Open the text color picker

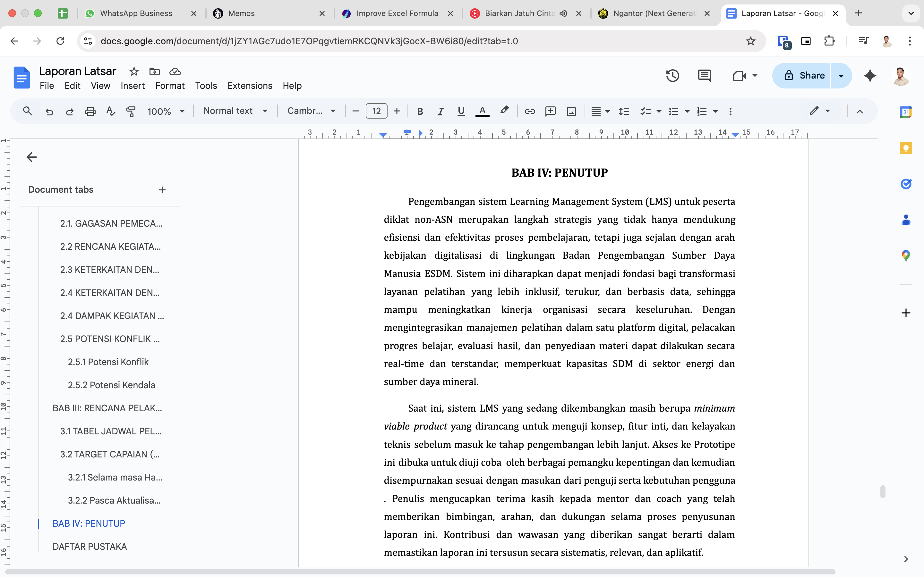coord(482,112)
